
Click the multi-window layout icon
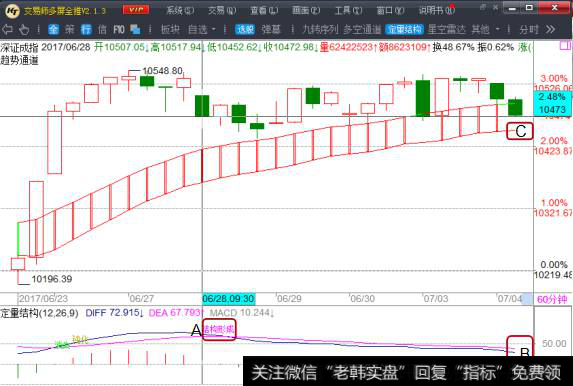coord(136,29)
